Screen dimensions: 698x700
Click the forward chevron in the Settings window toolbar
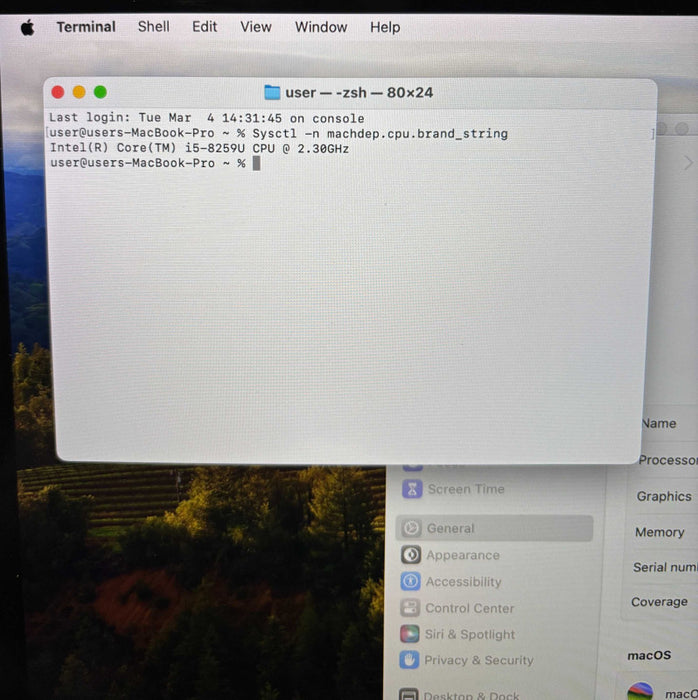tap(688, 162)
